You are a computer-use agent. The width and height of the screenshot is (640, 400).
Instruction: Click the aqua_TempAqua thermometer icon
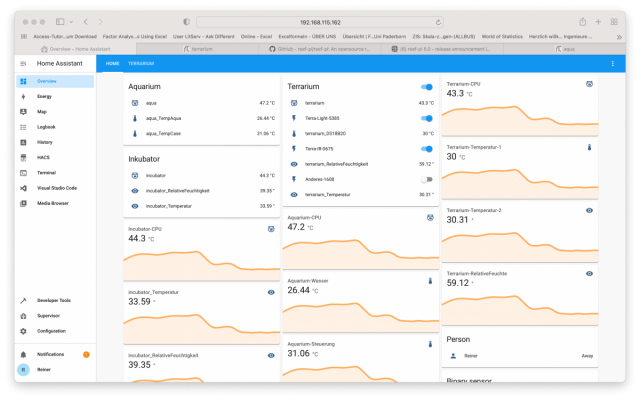[135, 118]
